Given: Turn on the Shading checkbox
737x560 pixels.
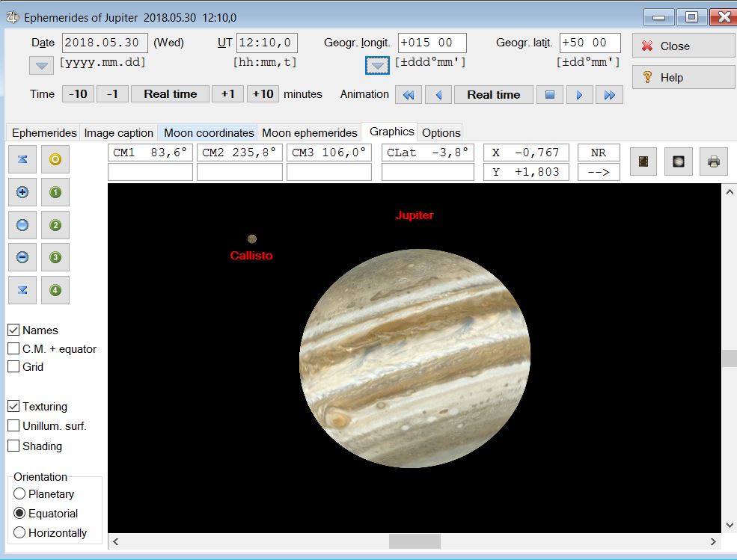Looking at the screenshot, I should pyautogui.click(x=13, y=446).
